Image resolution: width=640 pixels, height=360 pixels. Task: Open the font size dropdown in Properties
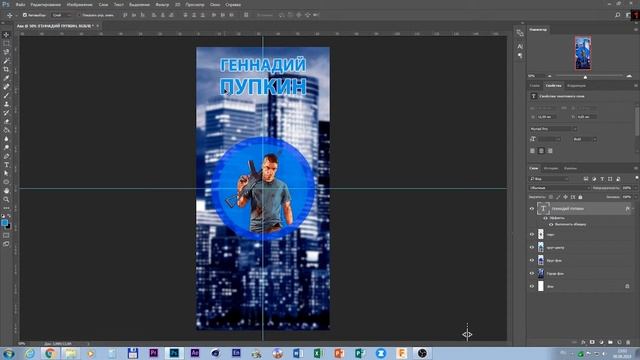[x=549, y=139]
